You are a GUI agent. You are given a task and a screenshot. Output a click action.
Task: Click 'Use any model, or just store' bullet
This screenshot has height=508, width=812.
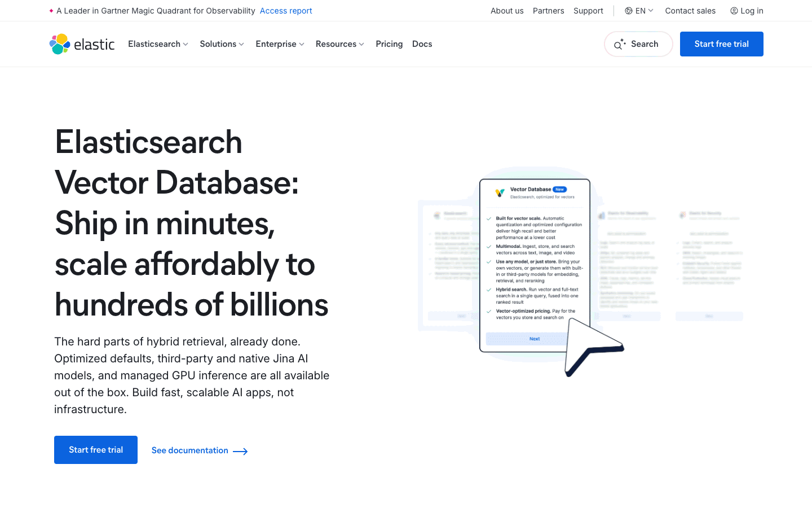click(x=540, y=271)
